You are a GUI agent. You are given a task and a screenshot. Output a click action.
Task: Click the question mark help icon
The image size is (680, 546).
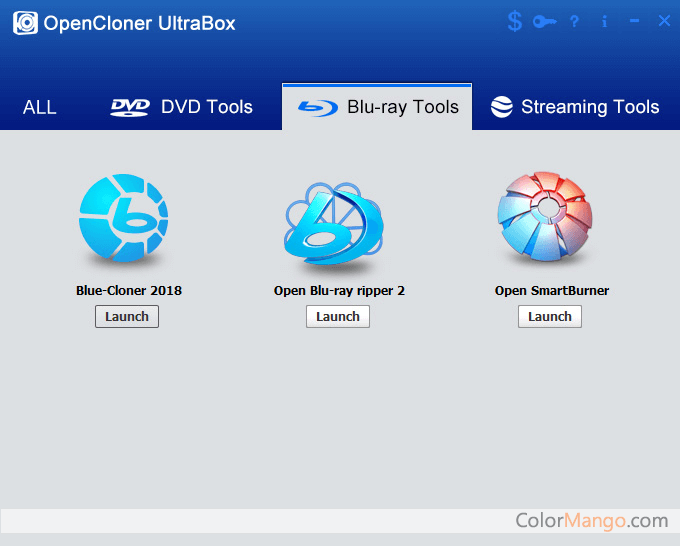click(x=575, y=22)
